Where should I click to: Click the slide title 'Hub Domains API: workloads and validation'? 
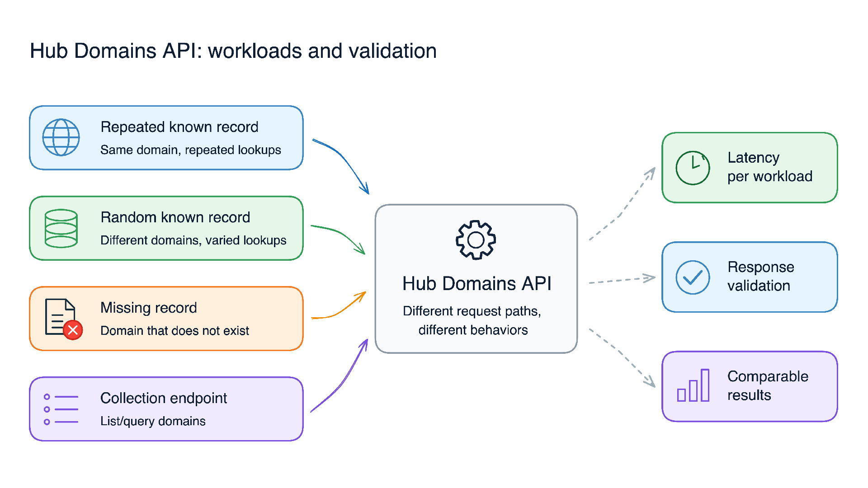233,51
